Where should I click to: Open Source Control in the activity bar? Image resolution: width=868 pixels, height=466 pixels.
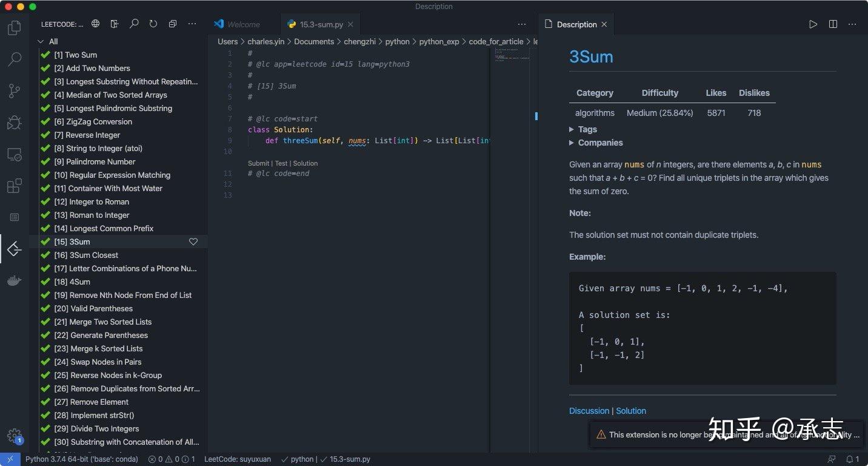[15, 91]
